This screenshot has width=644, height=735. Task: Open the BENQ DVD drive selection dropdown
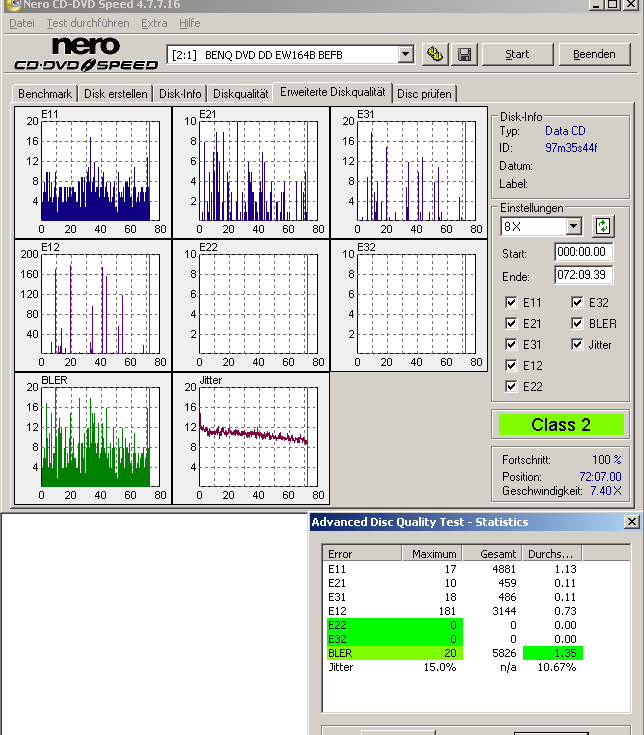pyautogui.click(x=405, y=54)
